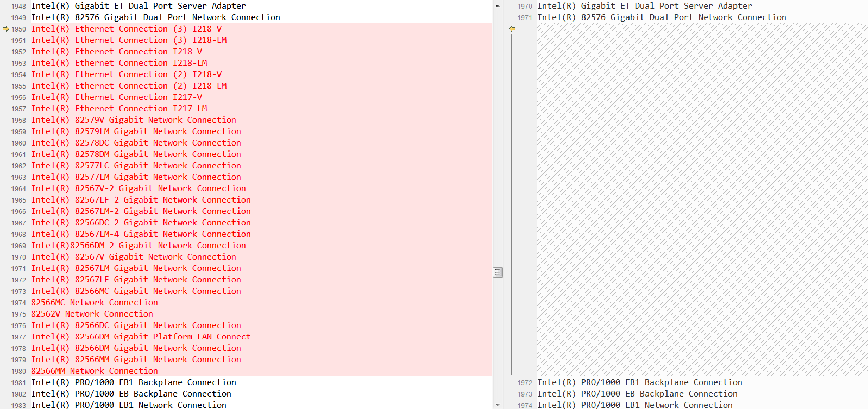Select '82562V Network Connection' line
The height and width of the screenshot is (409, 868).
[x=92, y=314]
